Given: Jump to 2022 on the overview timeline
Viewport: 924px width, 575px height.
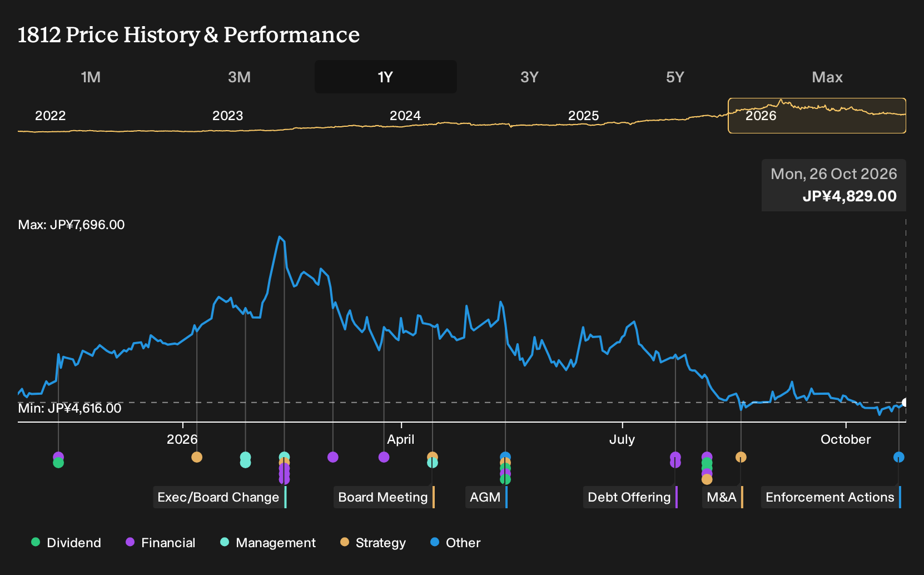Looking at the screenshot, I should 51,116.
